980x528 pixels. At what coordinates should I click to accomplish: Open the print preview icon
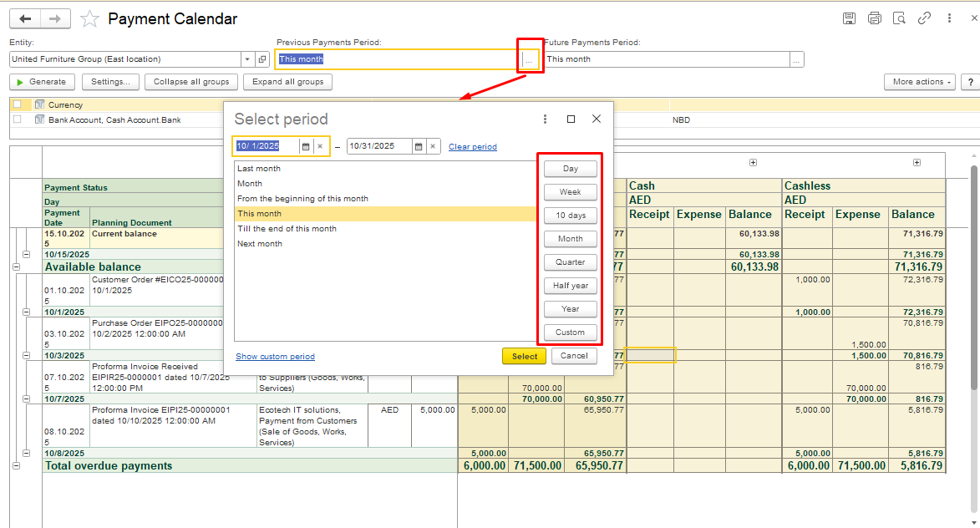899,18
